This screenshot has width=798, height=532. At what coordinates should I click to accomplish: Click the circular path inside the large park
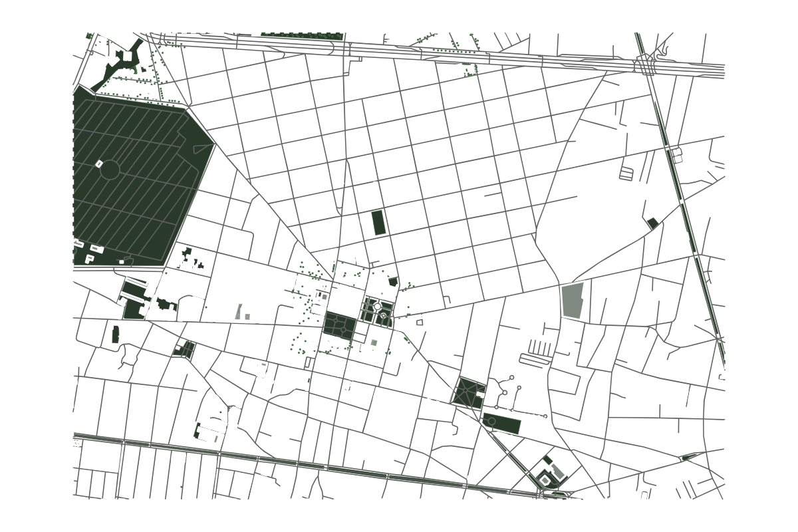[110, 170]
